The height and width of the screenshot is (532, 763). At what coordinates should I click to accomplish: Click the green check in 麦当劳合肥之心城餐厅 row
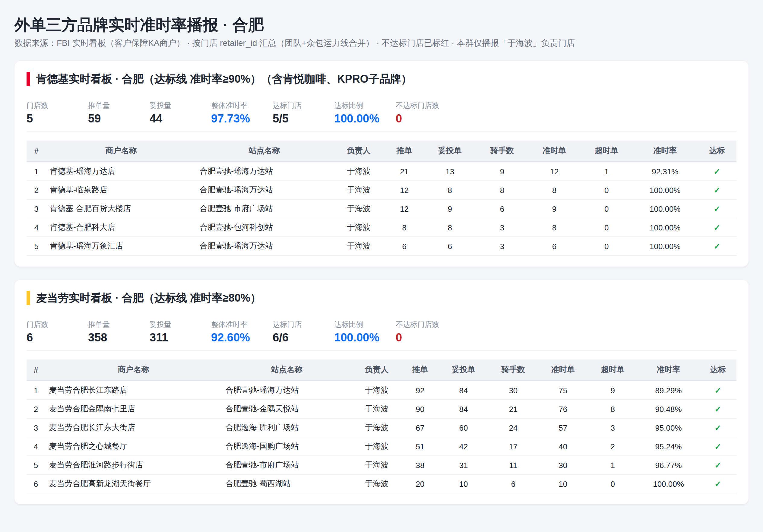click(x=718, y=447)
